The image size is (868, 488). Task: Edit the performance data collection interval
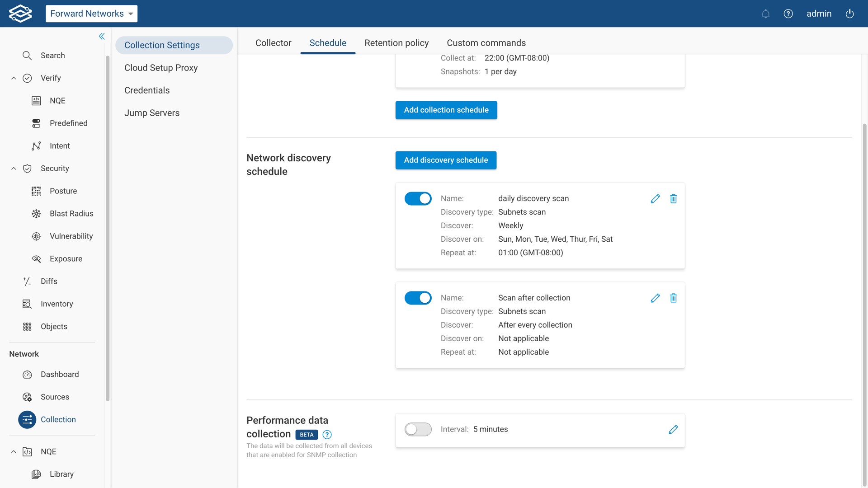673,430
